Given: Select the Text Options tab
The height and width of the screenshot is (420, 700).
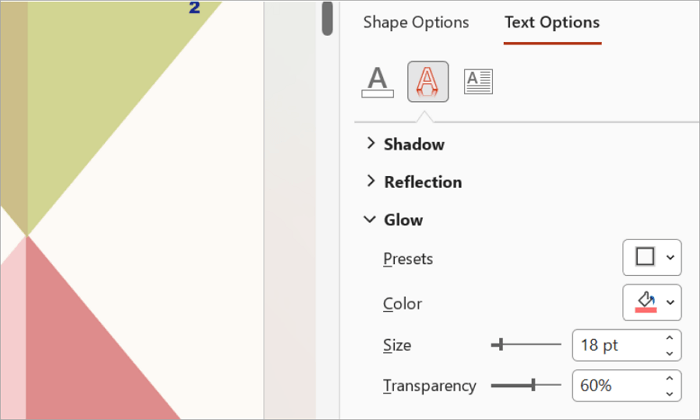Looking at the screenshot, I should (552, 22).
